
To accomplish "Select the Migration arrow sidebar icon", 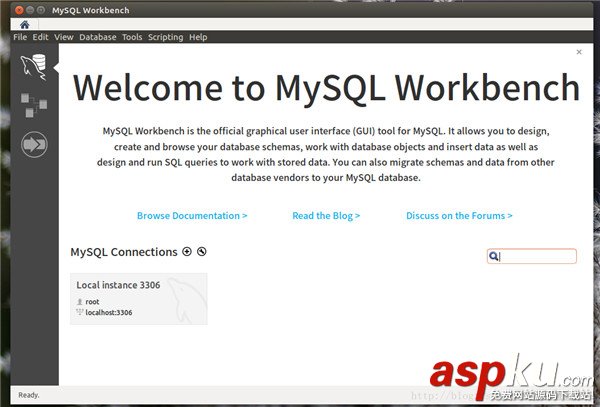I will pos(34,145).
